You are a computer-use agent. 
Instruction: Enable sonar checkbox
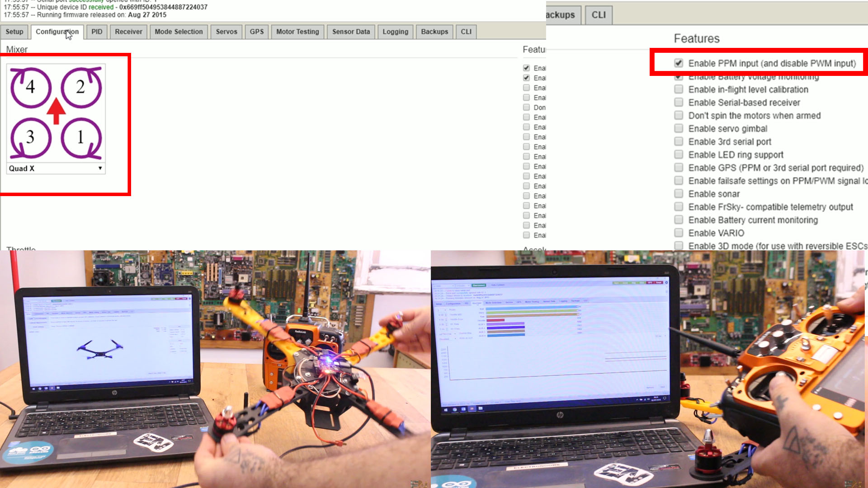coord(679,194)
